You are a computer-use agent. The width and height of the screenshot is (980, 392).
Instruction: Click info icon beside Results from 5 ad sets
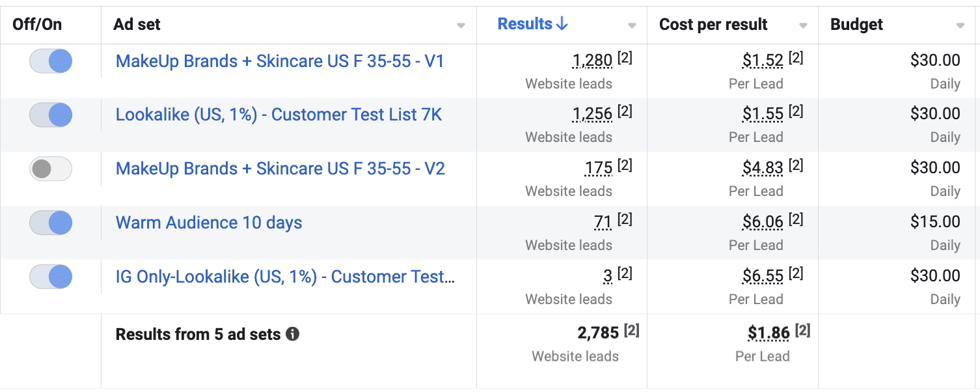[293, 335]
